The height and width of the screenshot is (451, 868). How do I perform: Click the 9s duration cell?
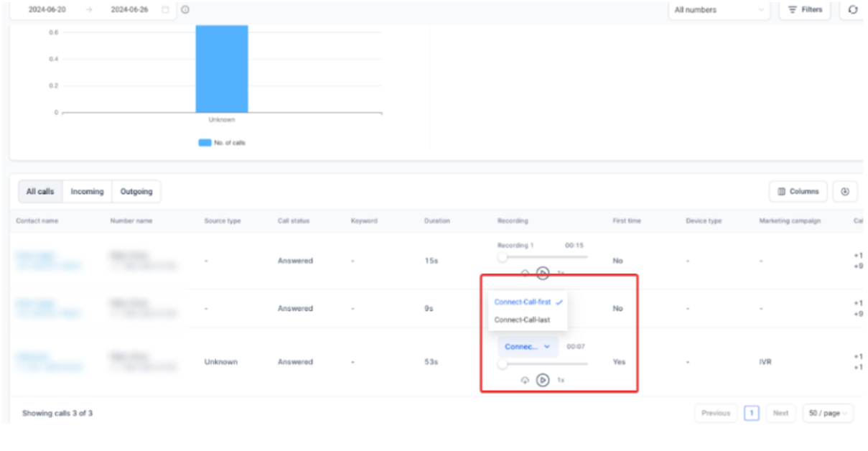429,309
